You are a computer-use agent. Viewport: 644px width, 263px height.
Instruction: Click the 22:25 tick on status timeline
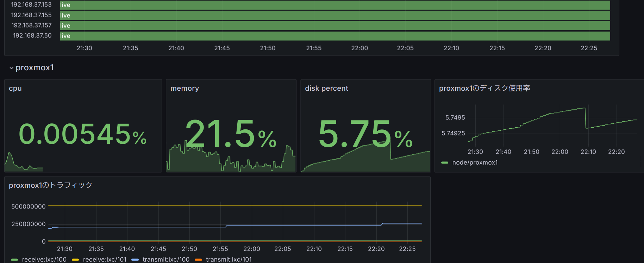(589, 48)
